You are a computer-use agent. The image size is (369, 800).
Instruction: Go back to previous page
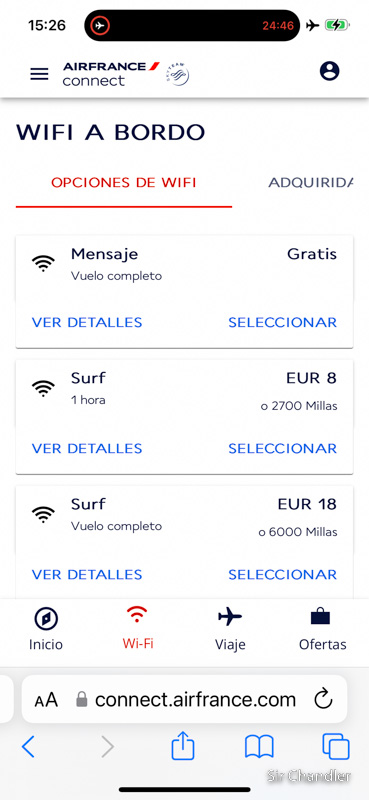pos(29,747)
